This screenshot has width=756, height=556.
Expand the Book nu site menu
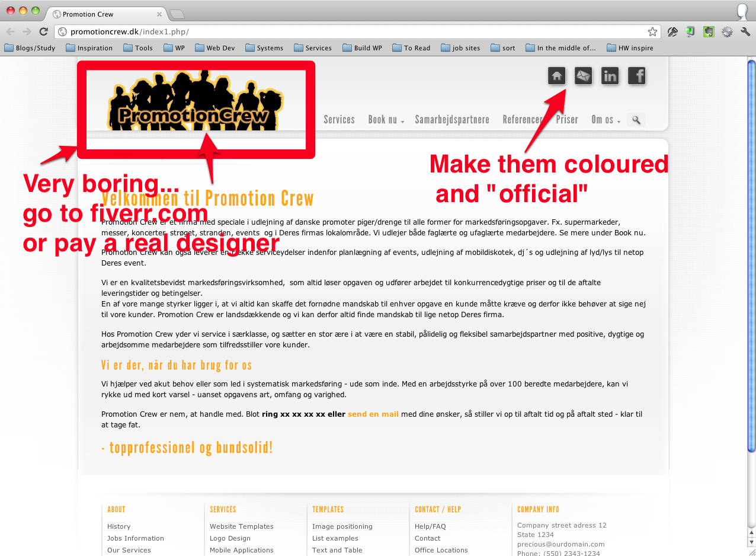[386, 120]
